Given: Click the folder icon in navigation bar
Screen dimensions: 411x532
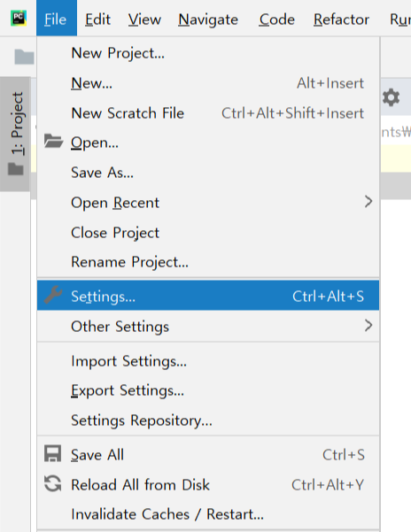Looking at the screenshot, I should coord(24,57).
